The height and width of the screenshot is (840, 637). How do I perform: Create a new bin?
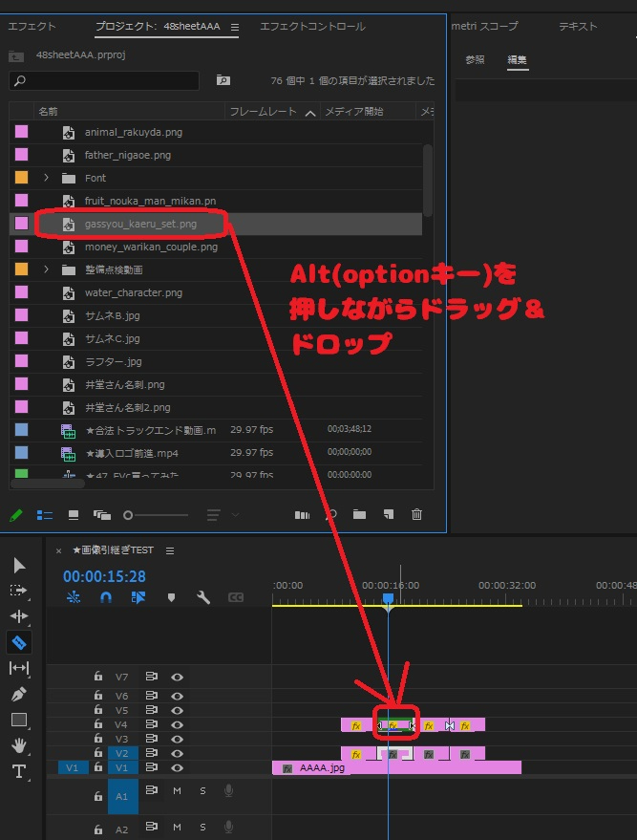coord(359,514)
